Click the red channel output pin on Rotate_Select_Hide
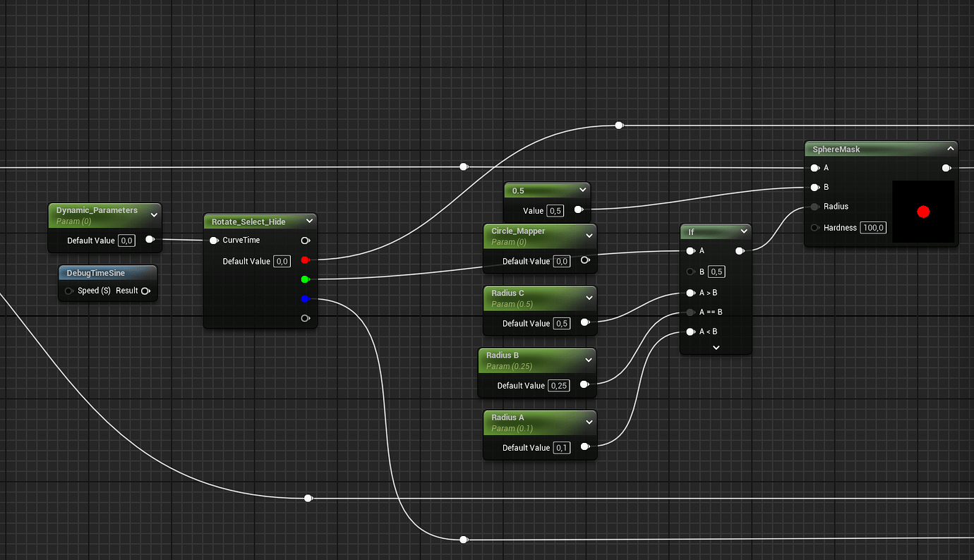This screenshot has width=974, height=560. [x=305, y=260]
